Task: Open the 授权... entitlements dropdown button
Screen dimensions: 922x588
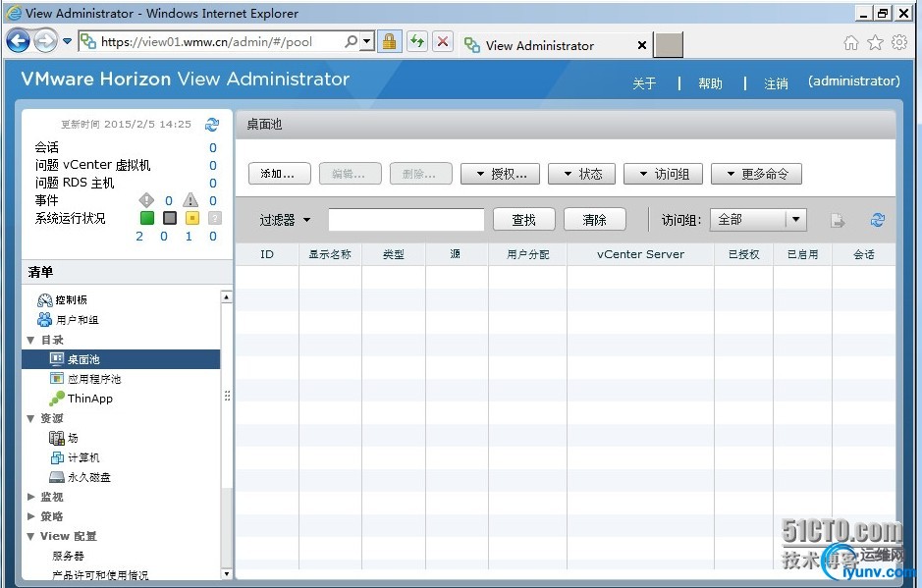Action: (500, 174)
